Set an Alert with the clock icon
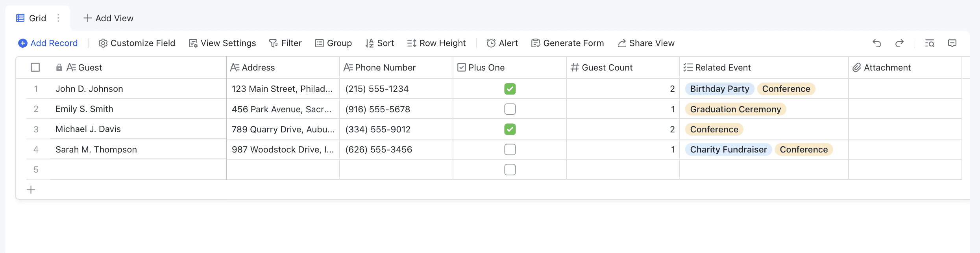Image resolution: width=980 pixels, height=253 pixels. coord(502,43)
